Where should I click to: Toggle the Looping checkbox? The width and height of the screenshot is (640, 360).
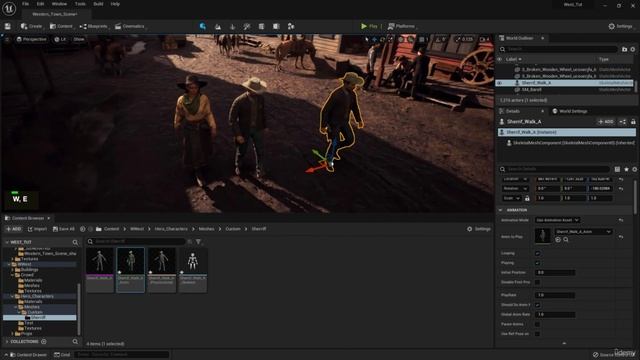coord(538,253)
